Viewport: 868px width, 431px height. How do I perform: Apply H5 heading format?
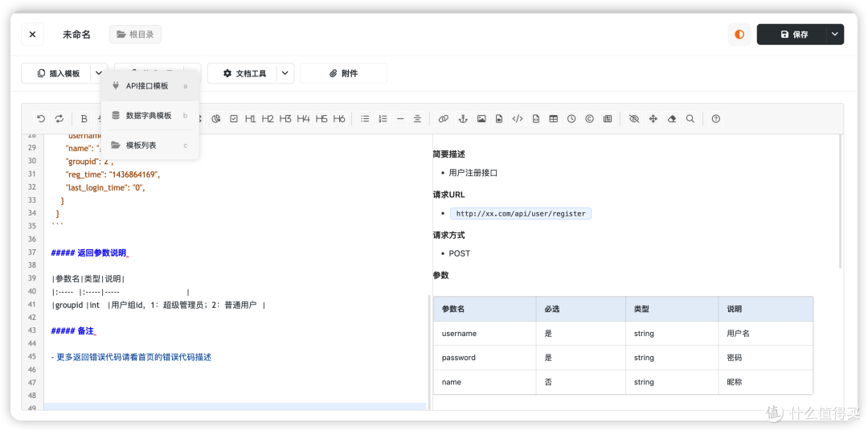[x=321, y=118]
